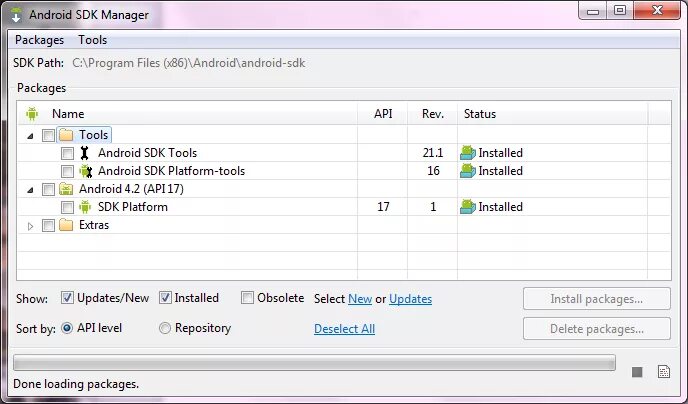Select API level sort option

coord(67,328)
